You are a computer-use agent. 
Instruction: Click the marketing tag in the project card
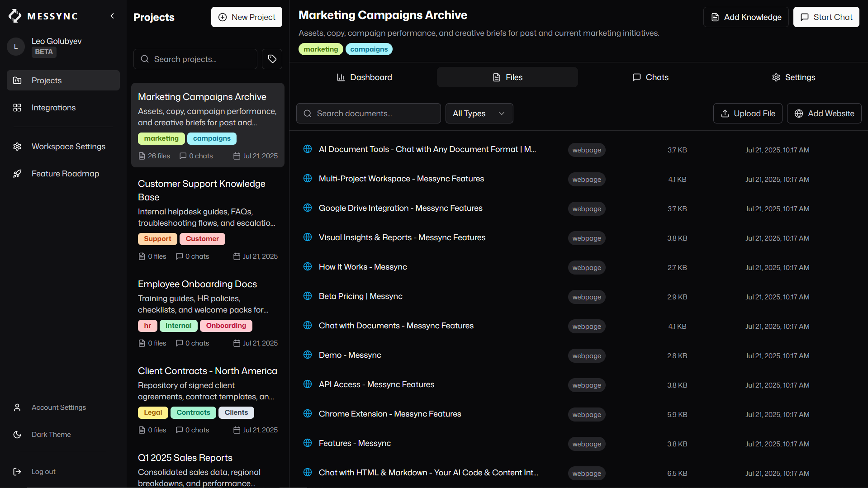click(x=161, y=138)
